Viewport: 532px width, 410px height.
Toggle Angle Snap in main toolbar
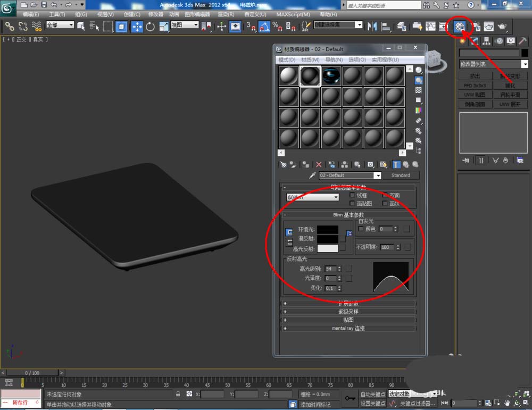[264, 27]
